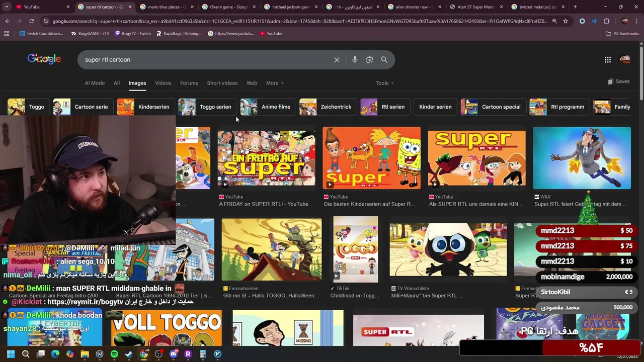This screenshot has height=362, width=644.
Task: Switch to the All results tab
Action: 117,83
